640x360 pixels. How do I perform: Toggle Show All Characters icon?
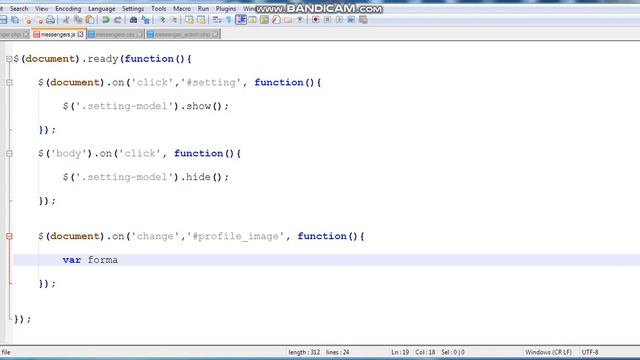[x=229, y=20]
